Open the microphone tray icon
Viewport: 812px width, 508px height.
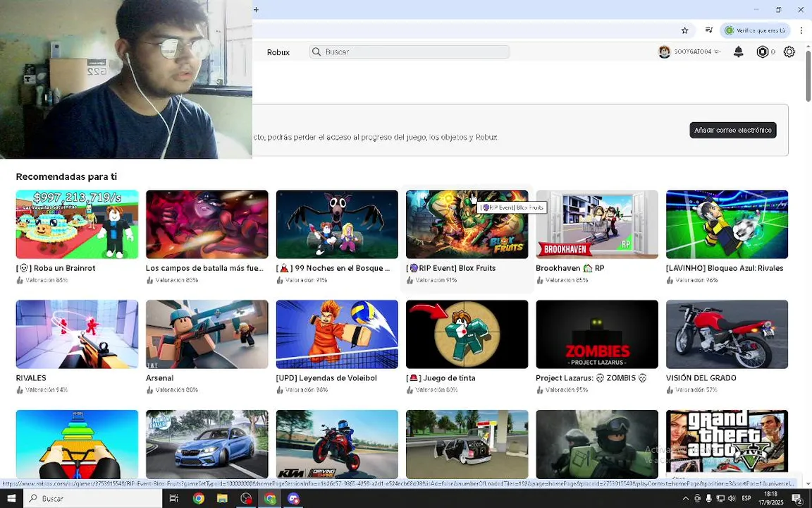[708, 498]
